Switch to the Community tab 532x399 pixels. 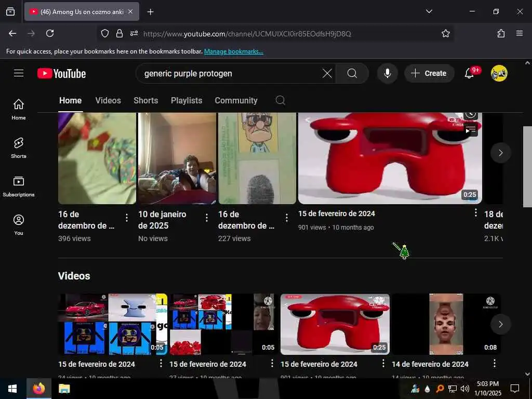tap(236, 100)
